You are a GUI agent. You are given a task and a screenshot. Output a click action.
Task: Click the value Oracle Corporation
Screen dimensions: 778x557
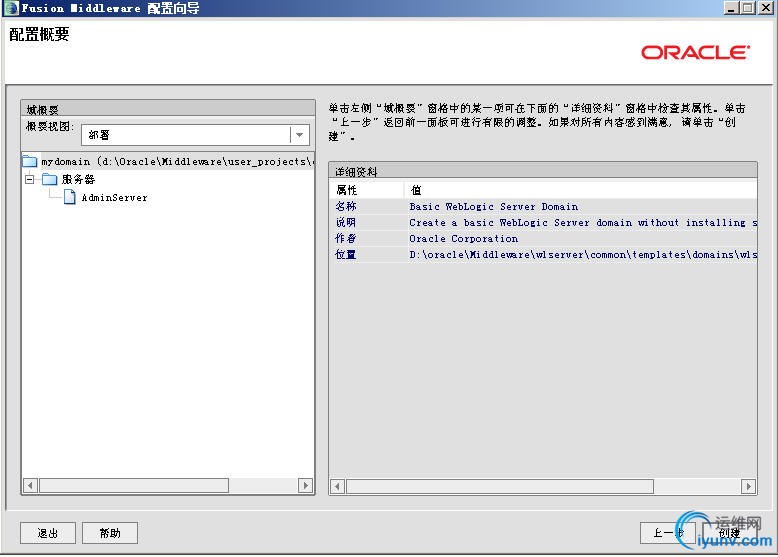click(x=463, y=239)
